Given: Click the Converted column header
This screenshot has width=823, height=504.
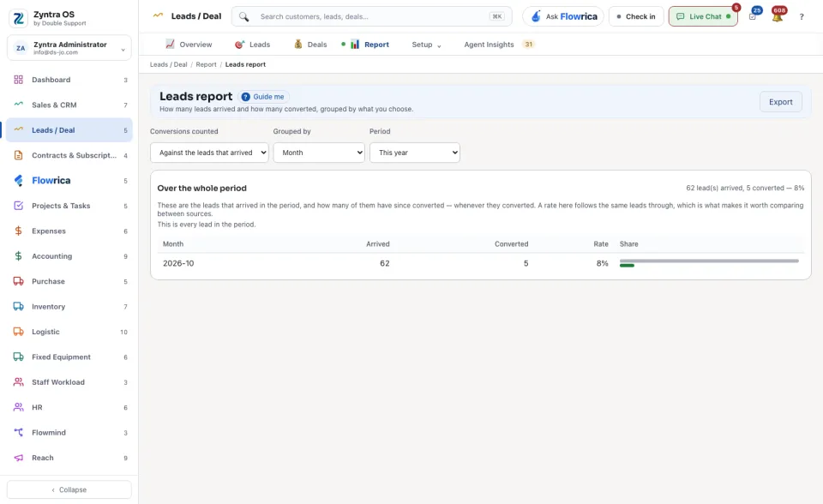Looking at the screenshot, I should 511,244.
